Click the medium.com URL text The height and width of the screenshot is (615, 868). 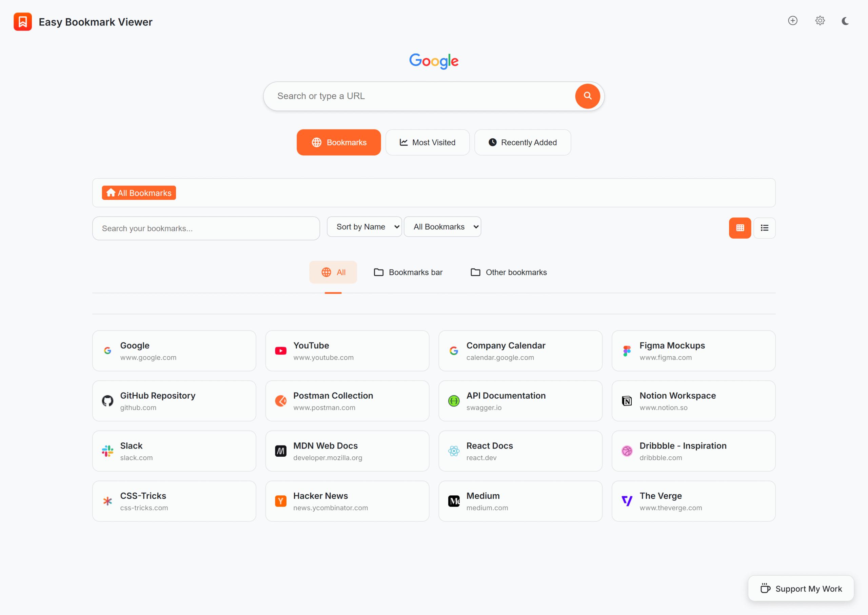click(x=487, y=508)
